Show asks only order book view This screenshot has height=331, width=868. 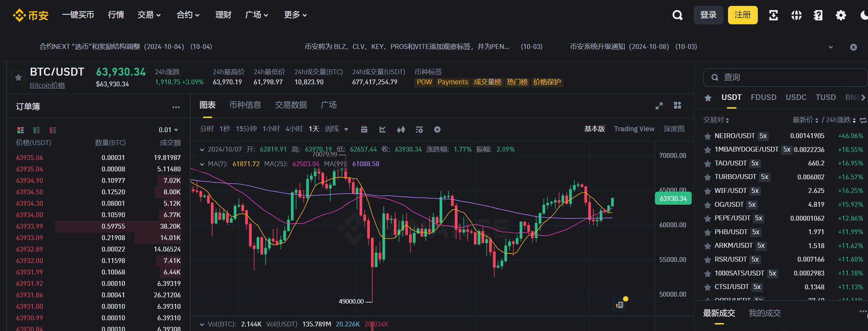53,130
